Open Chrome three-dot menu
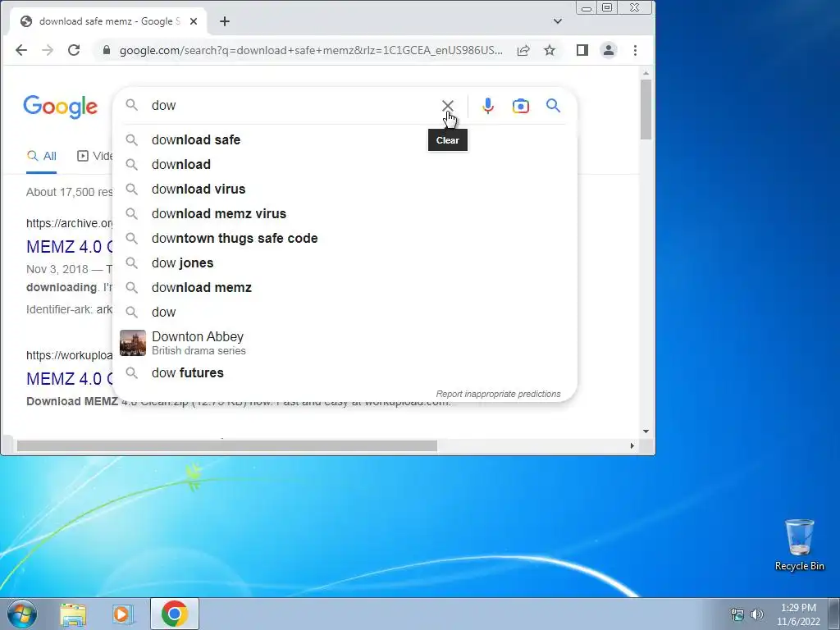Screen dimensions: 840x630 click(636, 50)
